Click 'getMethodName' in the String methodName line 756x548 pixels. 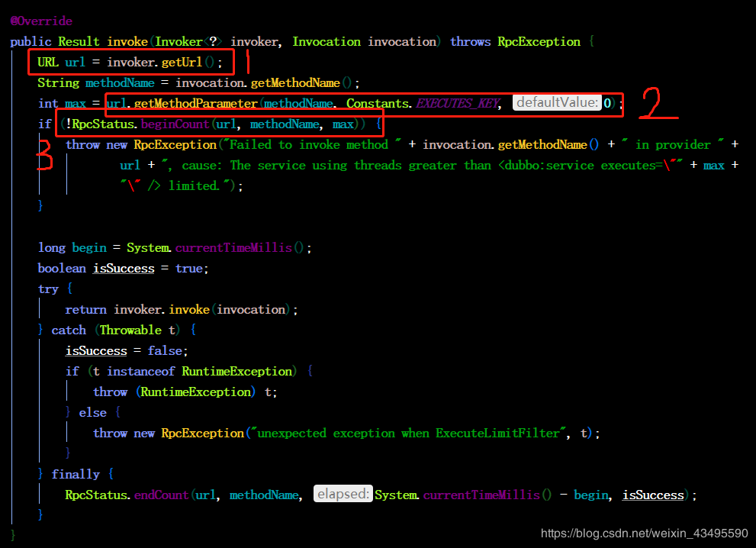pyautogui.click(x=295, y=83)
